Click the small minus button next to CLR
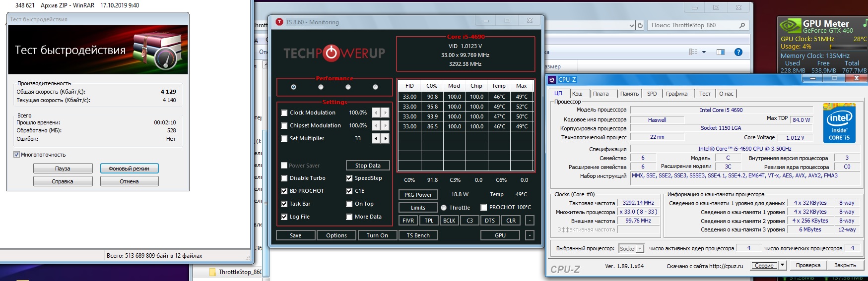 click(x=530, y=221)
